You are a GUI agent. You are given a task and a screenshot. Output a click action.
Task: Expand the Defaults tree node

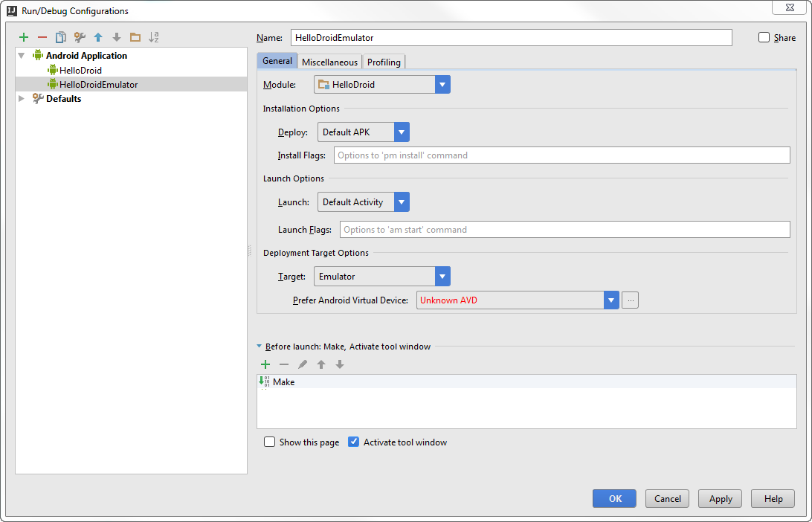[x=22, y=99]
